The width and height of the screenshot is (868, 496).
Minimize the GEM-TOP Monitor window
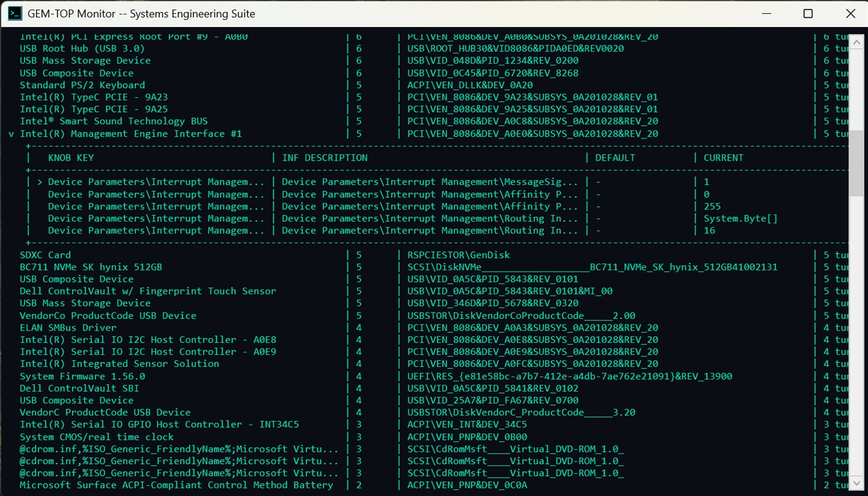[x=765, y=13]
